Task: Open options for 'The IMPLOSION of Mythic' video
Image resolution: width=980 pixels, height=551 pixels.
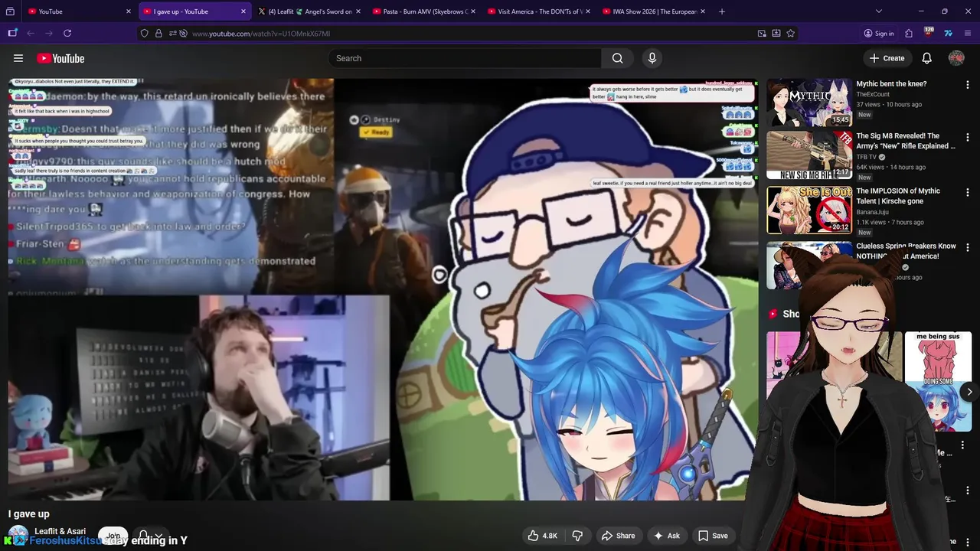Action: pyautogui.click(x=967, y=192)
